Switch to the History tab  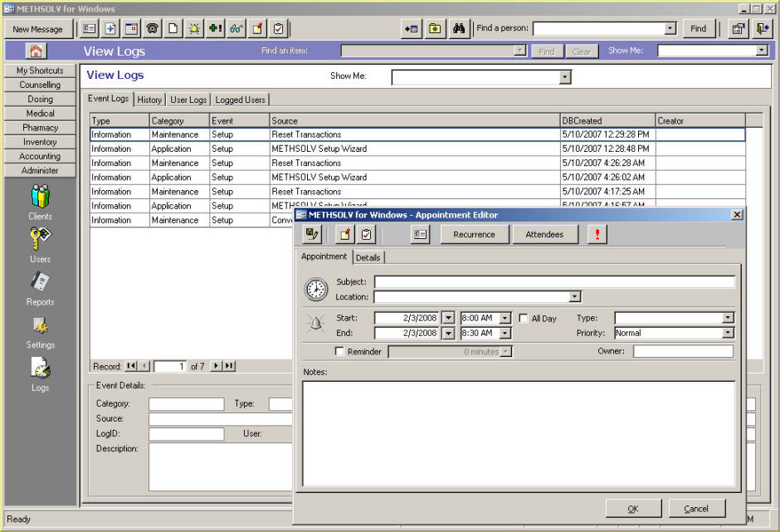click(149, 100)
